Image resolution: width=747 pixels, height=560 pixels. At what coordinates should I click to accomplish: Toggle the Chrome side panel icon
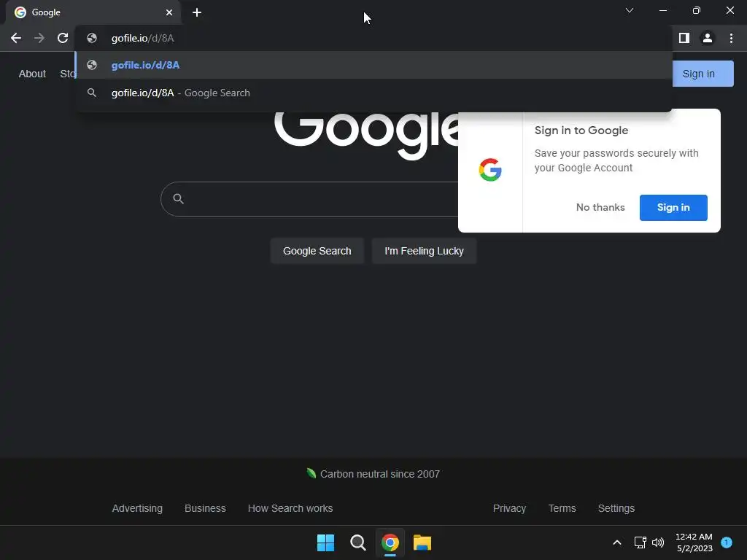click(x=684, y=38)
